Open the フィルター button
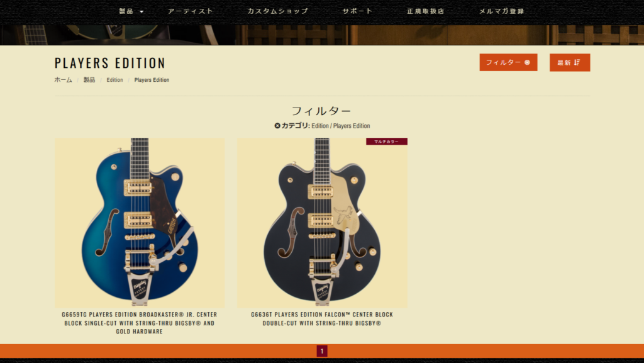The height and width of the screenshot is (363, 644). pos(508,62)
